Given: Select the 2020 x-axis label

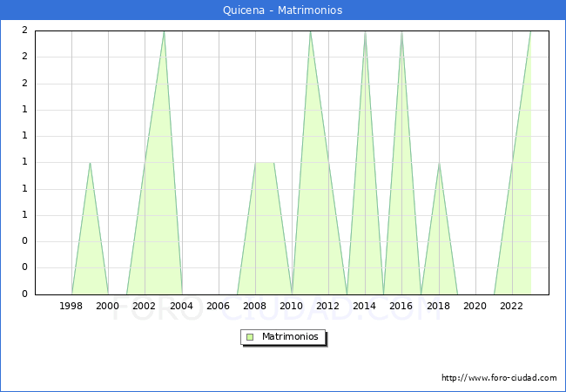Looking at the screenshot, I should coord(475,306).
